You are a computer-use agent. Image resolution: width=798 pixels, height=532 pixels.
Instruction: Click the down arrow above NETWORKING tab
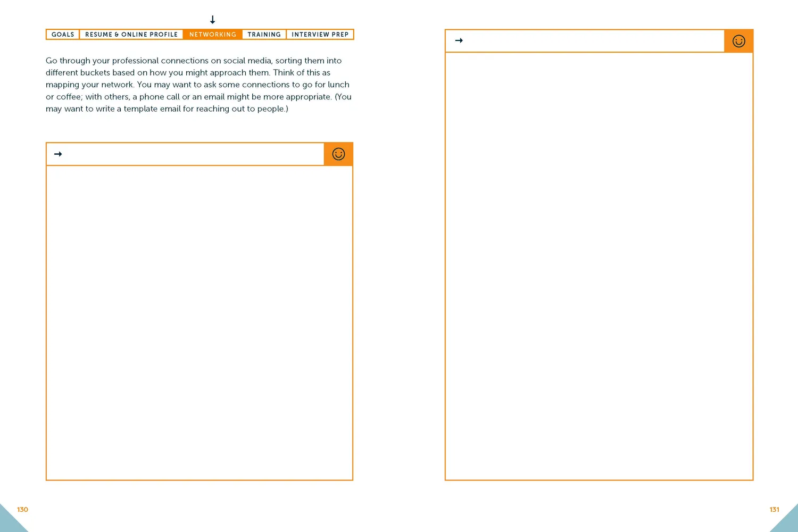pos(213,20)
